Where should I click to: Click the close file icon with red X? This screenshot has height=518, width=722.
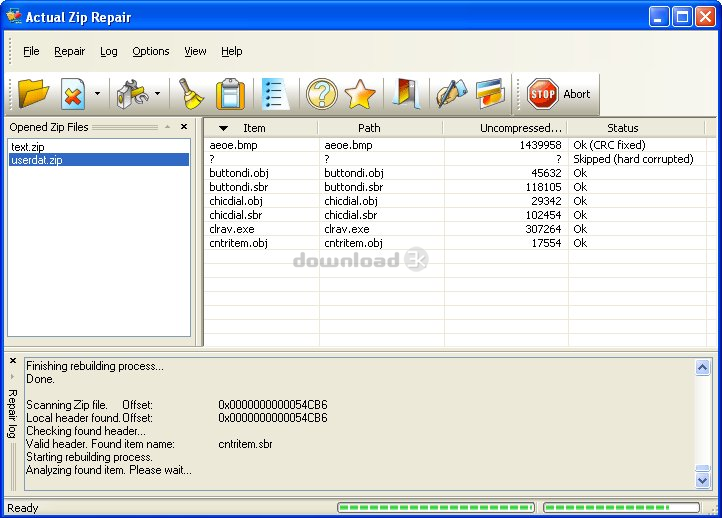coord(73,93)
